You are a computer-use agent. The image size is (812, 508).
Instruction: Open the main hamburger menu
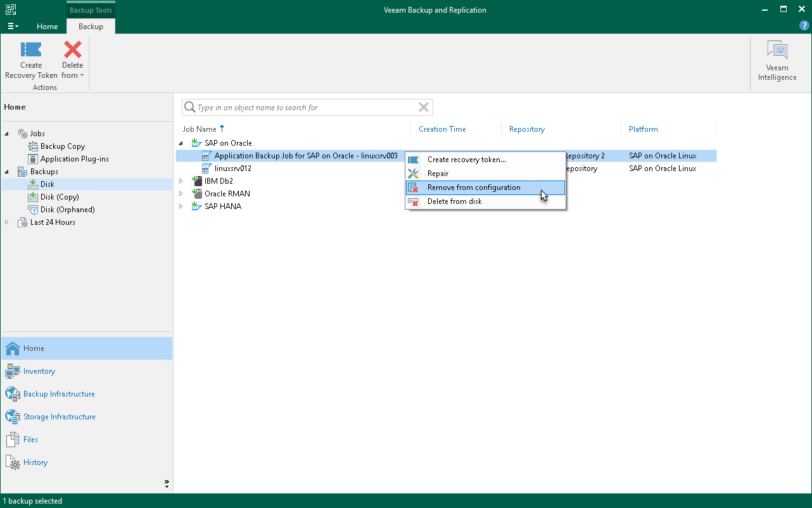(x=13, y=26)
